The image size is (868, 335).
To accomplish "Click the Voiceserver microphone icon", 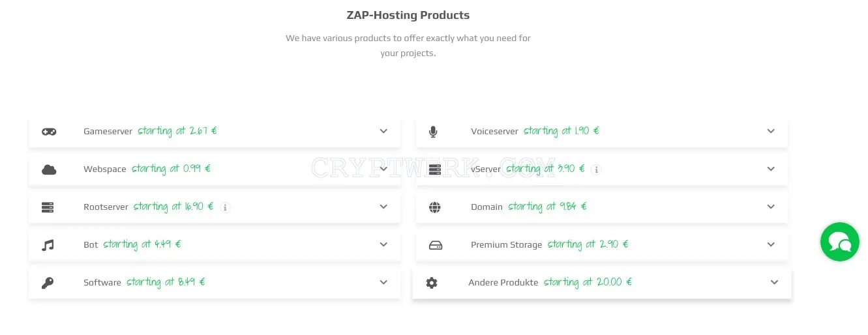I will [x=433, y=132].
